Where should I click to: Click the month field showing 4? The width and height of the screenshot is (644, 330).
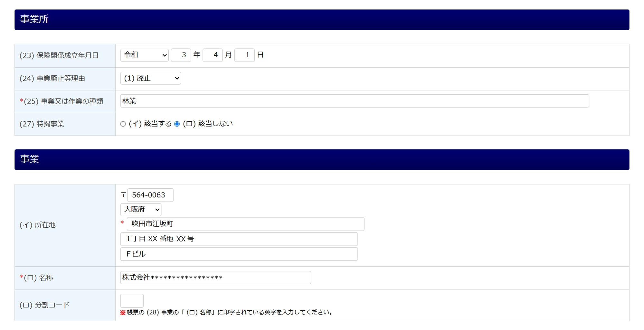[x=213, y=55]
